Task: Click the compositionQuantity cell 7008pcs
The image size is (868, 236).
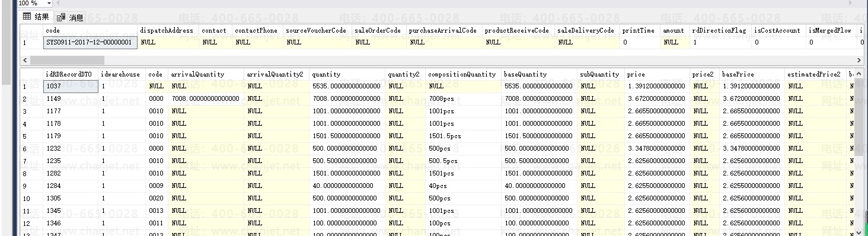Action: click(x=463, y=98)
